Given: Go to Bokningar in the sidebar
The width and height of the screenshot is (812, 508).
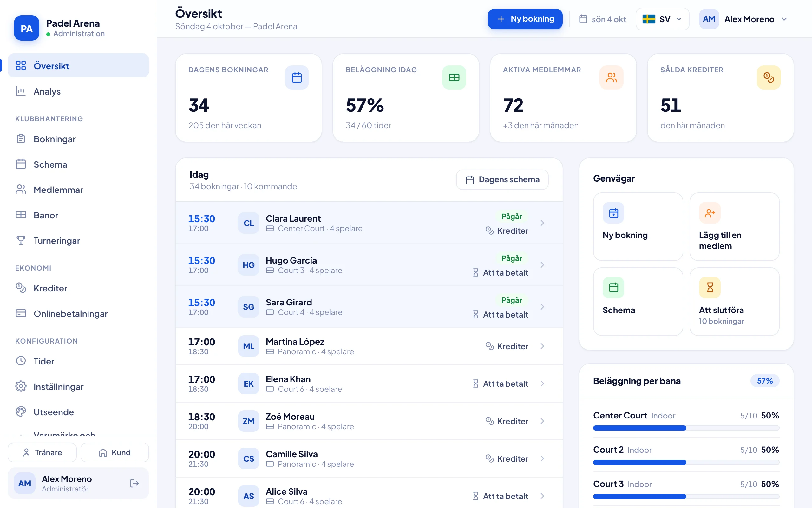Looking at the screenshot, I should (78, 139).
